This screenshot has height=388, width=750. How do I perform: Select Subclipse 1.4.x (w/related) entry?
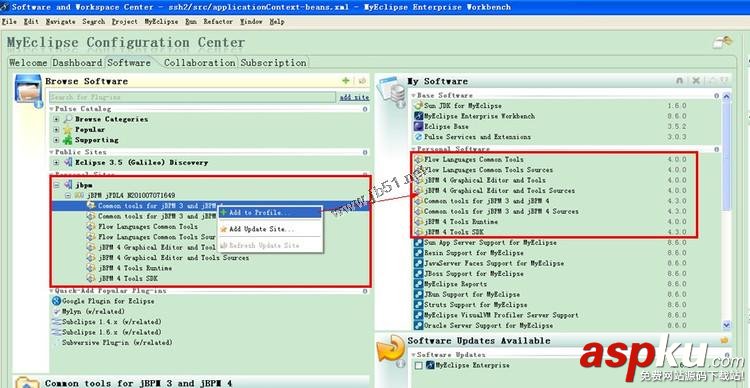(x=111, y=322)
